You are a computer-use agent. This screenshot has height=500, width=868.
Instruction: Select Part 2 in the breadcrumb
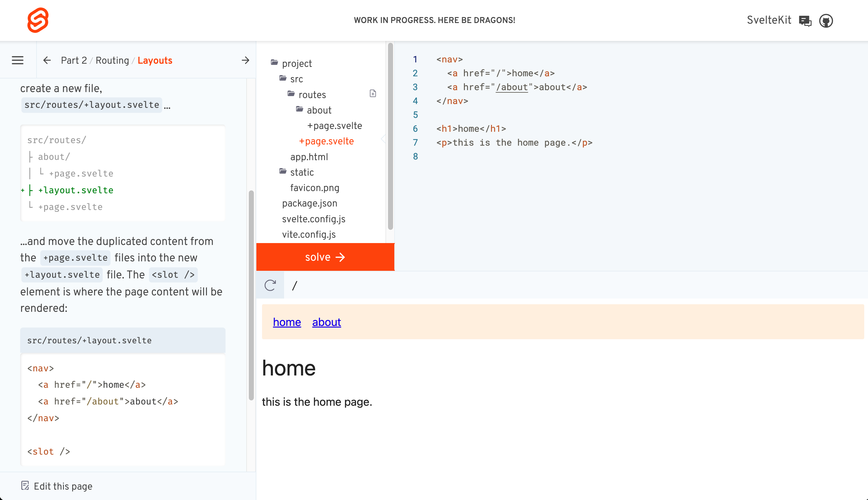pyautogui.click(x=74, y=60)
